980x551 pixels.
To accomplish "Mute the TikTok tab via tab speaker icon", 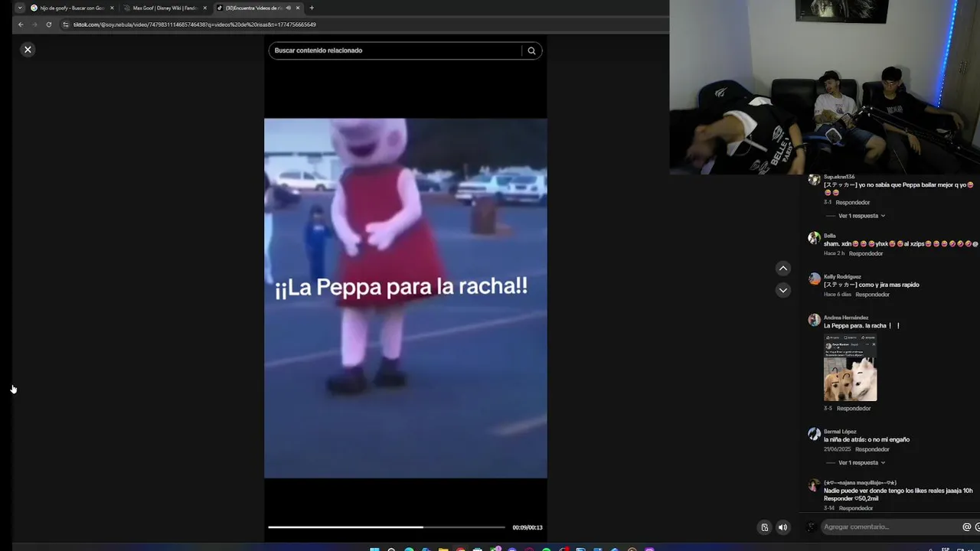I will [x=288, y=8].
